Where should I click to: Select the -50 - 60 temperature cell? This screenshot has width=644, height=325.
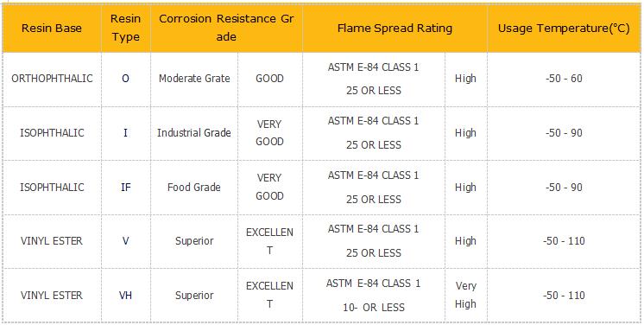pos(564,79)
